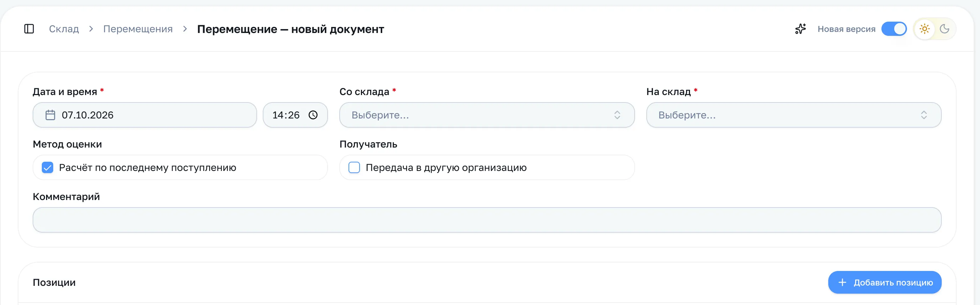Navigate to Перемещения breadcrumb

138,29
